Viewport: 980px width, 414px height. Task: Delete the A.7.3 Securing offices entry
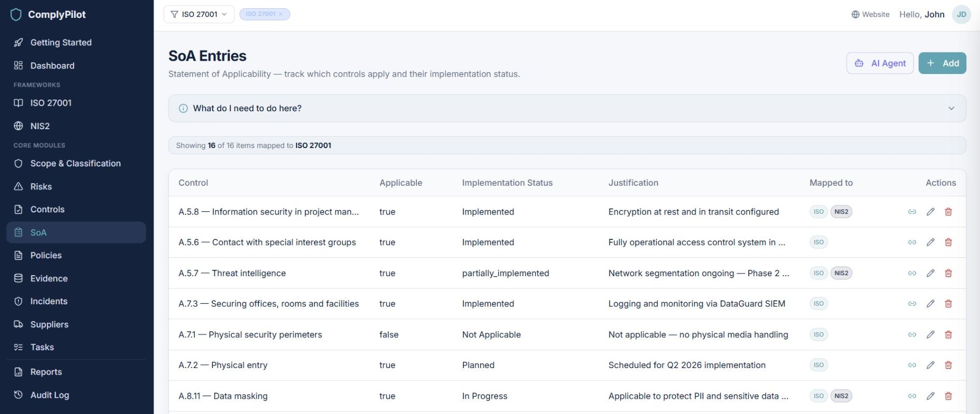coord(948,304)
